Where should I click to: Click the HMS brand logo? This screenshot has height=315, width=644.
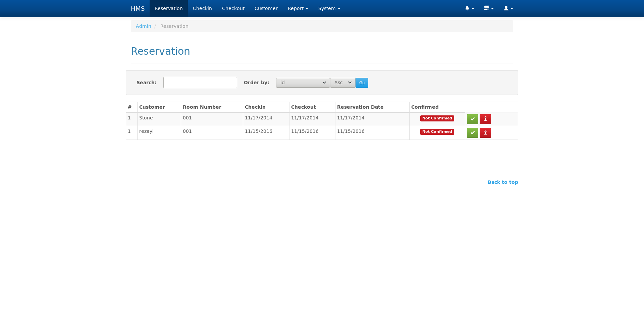(x=137, y=8)
